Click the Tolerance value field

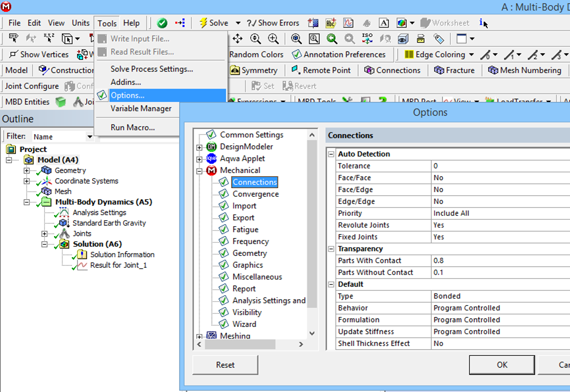pyautogui.click(x=501, y=166)
